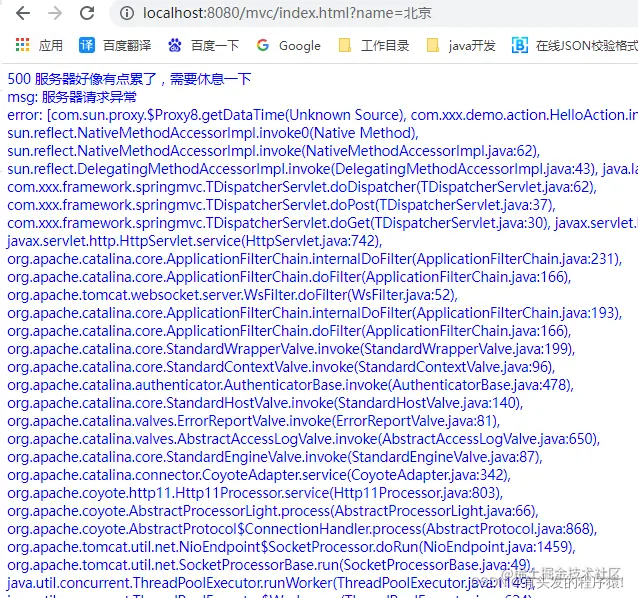Go back using the browser back arrow

[x=23, y=13]
